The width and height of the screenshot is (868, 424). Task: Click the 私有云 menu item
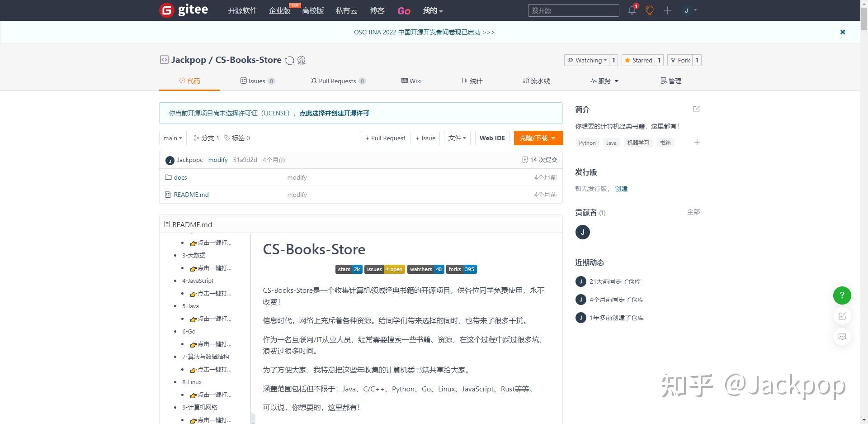click(346, 10)
